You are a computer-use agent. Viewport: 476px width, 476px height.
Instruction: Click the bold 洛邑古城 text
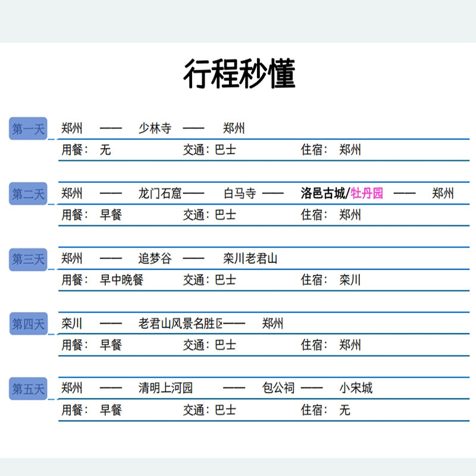pos(322,193)
